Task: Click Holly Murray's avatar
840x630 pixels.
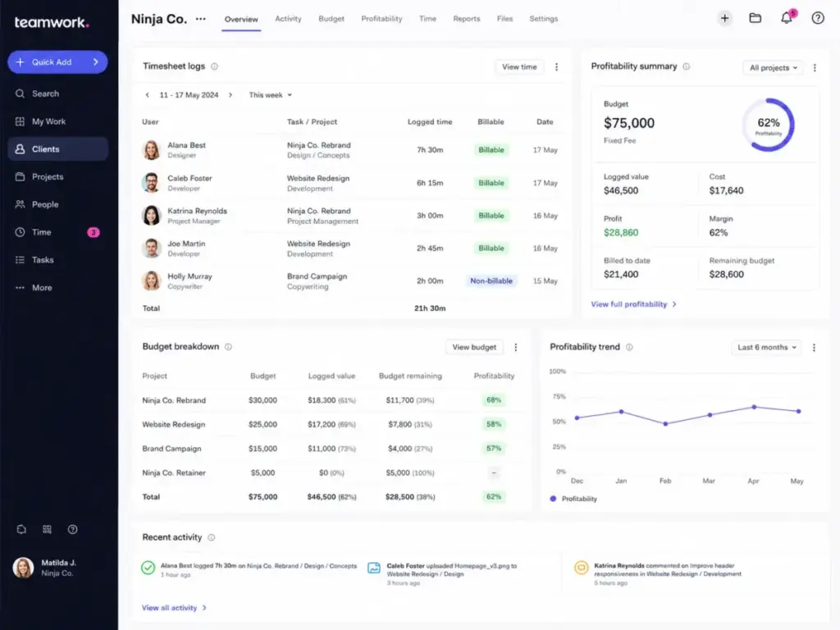Action: pos(152,281)
